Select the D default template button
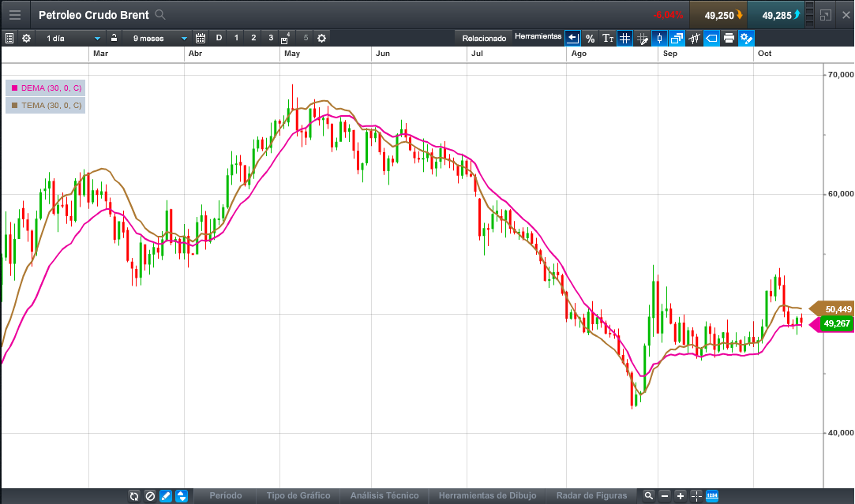The height and width of the screenshot is (504, 855). 219,38
